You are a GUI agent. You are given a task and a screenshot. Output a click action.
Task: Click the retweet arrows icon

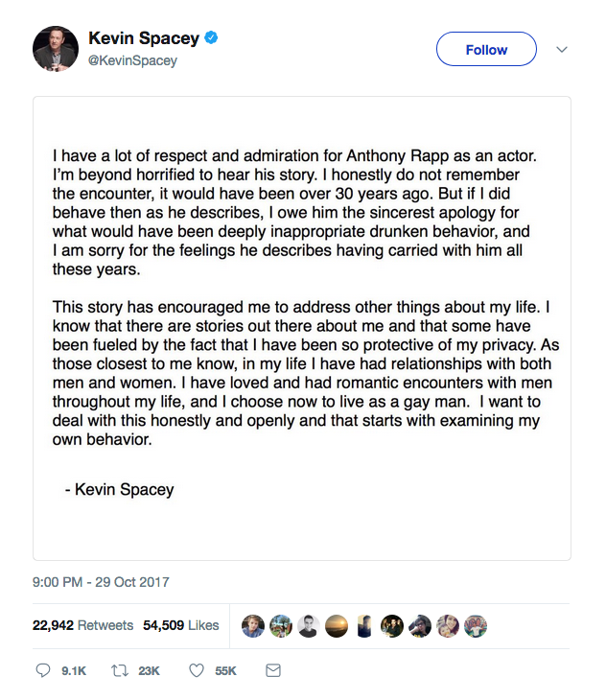tap(120, 670)
